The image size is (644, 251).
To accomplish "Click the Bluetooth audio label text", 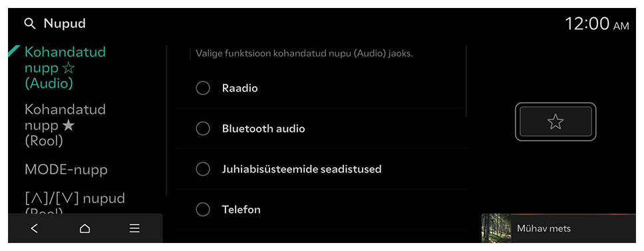I will (x=263, y=129).
